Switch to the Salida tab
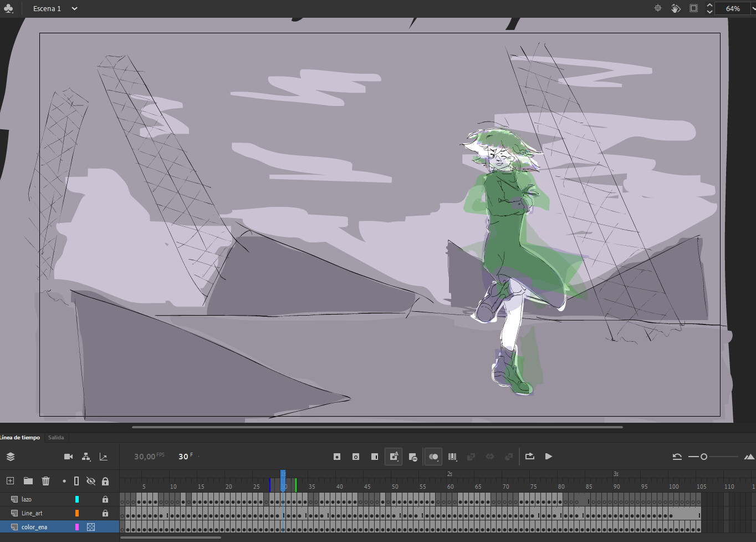The width and height of the screenshot is (756, 542). 55,437
